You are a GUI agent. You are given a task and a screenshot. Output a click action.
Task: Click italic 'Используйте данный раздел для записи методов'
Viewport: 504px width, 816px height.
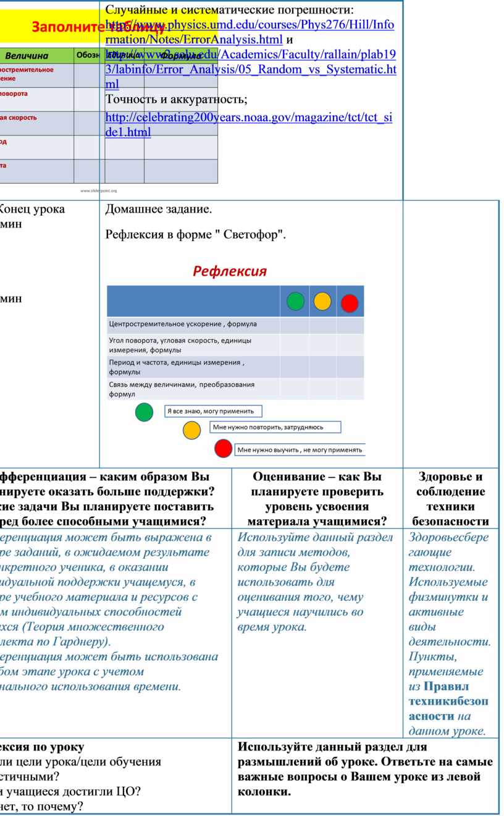pos(315,582)
